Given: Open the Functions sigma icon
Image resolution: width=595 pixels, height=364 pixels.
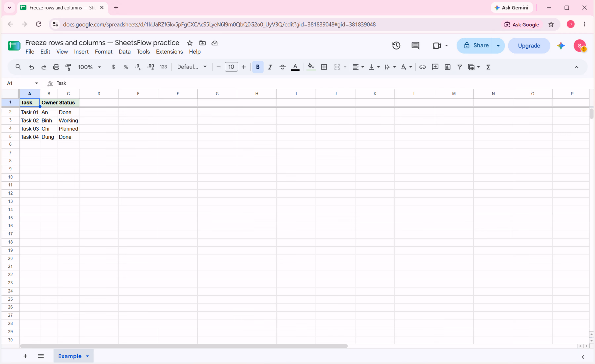Looking at the screenshot, I should coord(488,67).
